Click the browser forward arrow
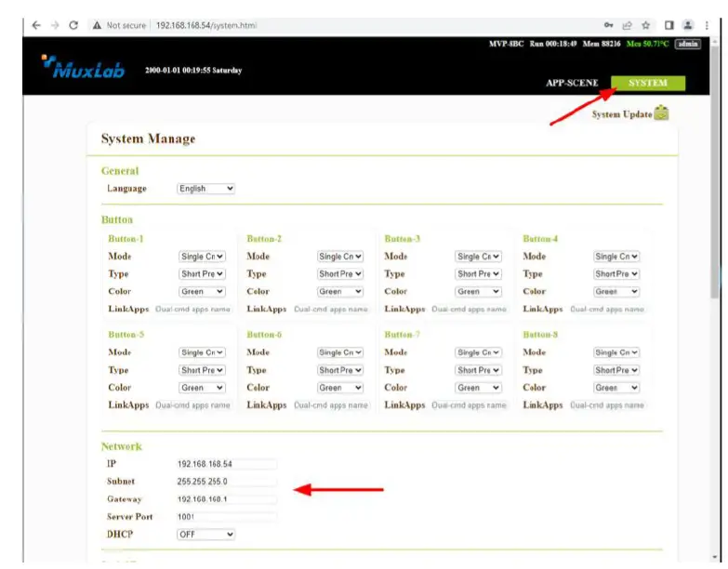This screenshot has height=569, width=728. (55, 25)
